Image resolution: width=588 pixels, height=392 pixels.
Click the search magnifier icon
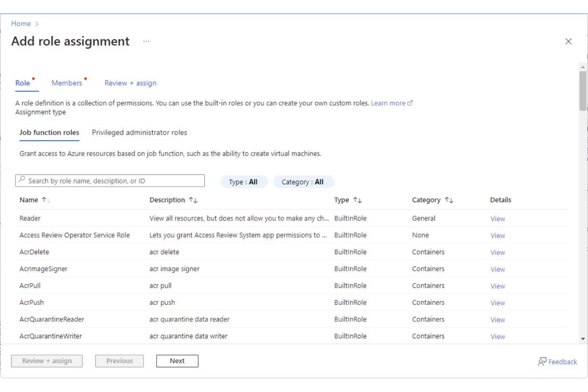click(22, 181)
